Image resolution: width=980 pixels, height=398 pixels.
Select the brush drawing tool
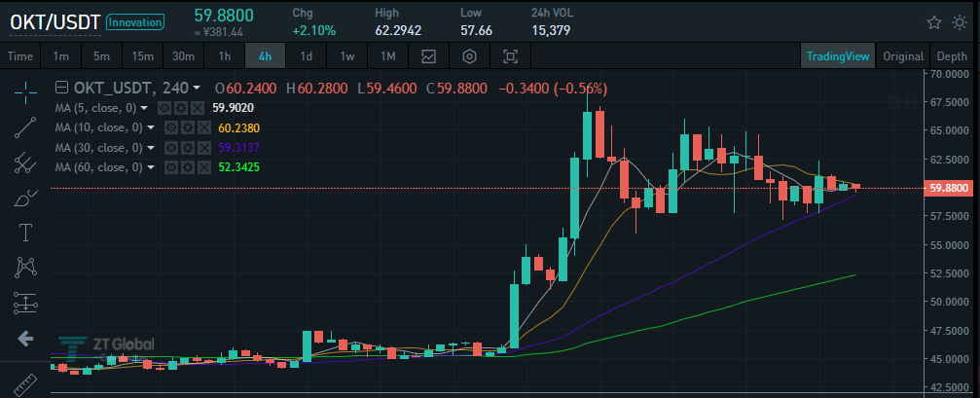(x=25, y=198)
